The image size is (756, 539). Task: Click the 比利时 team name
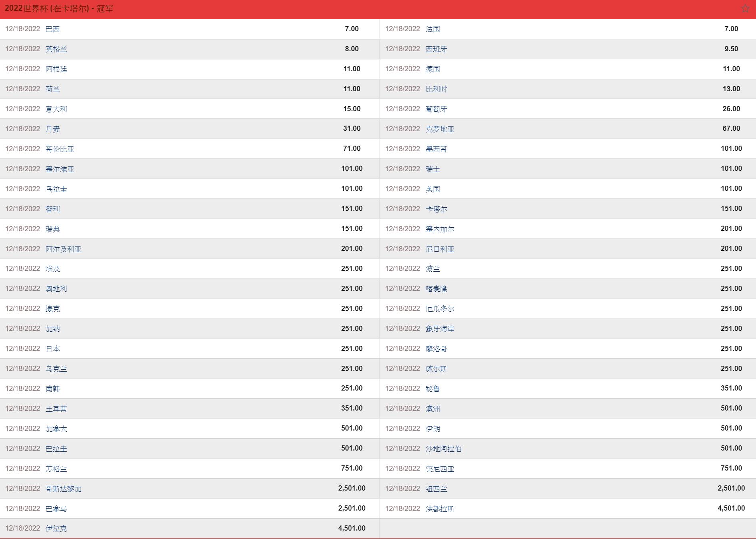point(436,89)
